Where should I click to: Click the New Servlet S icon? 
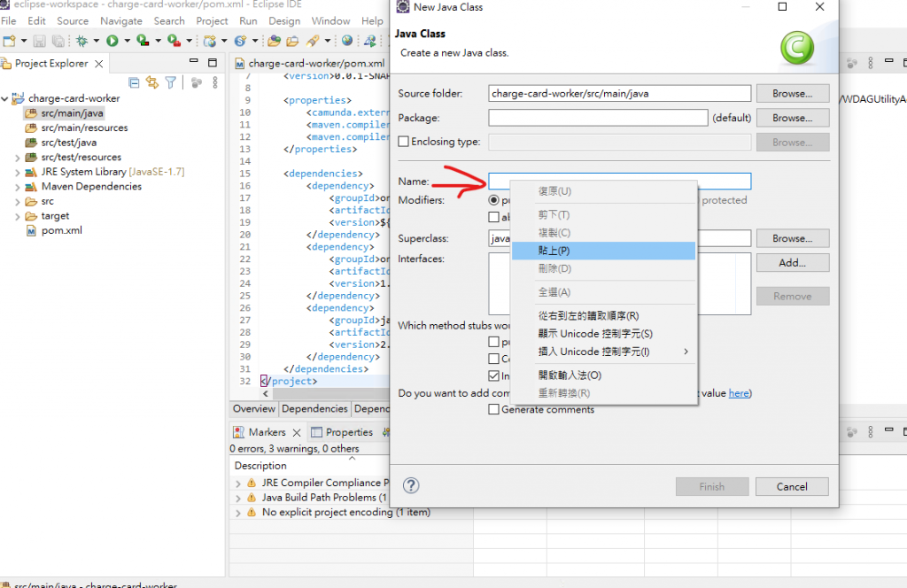coord(239,41)
